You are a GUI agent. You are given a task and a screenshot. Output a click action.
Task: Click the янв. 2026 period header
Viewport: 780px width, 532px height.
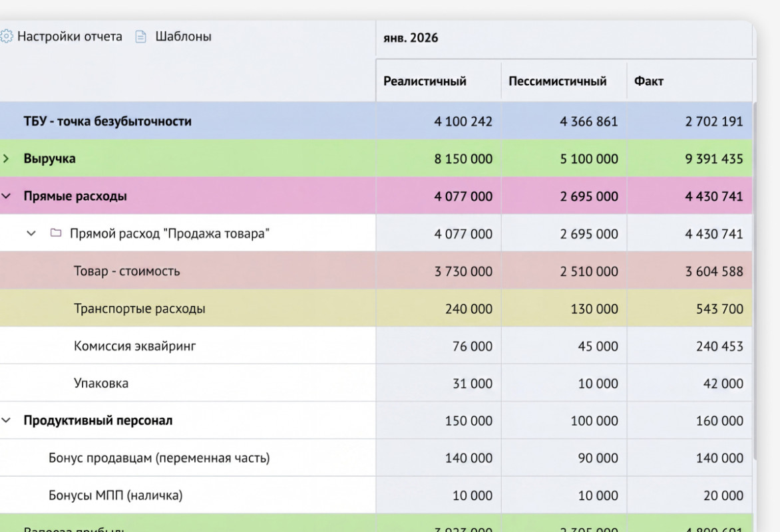pyautogui.click(x=411, y=38)
